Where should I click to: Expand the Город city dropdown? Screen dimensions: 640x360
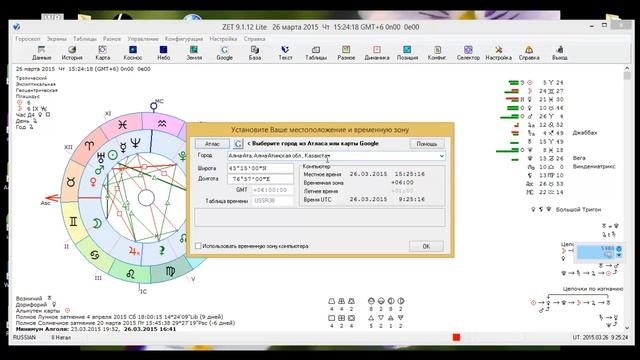click(441, 156)
